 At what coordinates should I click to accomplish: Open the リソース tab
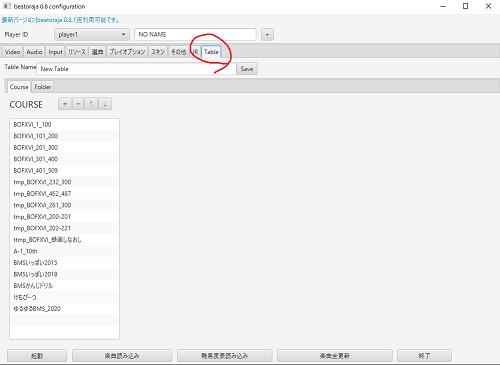77,52
